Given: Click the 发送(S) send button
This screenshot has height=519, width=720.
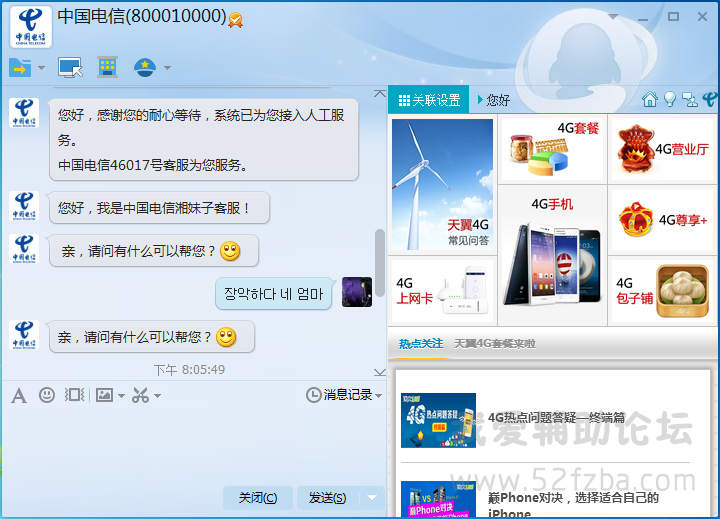Looking at the screenshot, I should click(x=327, y=498).
